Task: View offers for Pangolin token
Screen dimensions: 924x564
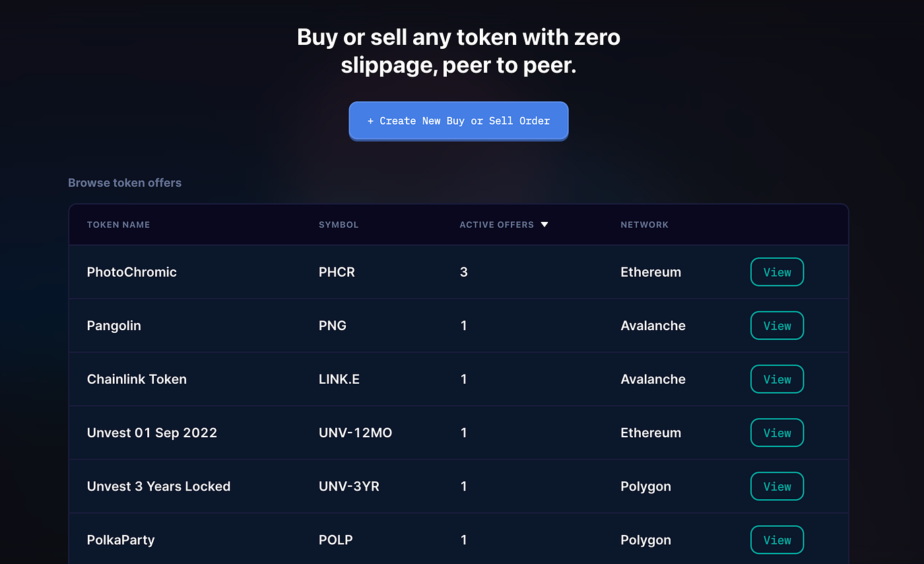Action: point(777,325)
